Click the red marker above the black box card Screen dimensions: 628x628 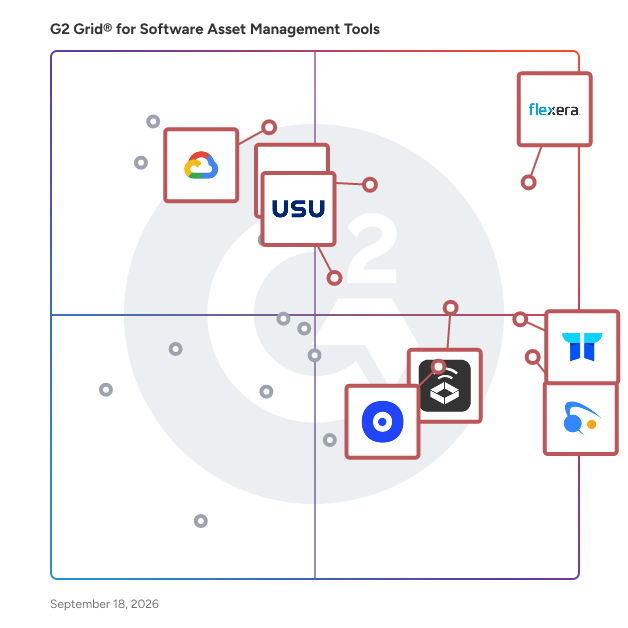tap(451, 308)
